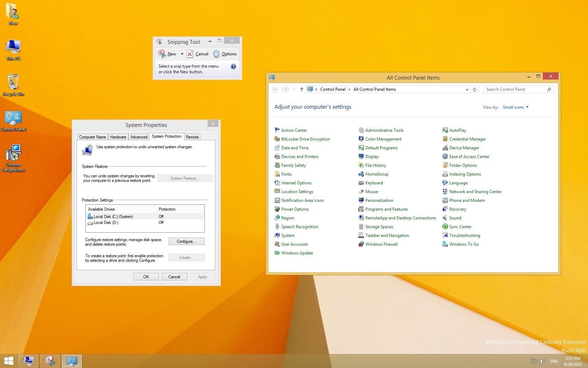Open the View by Small icons dropdown
Viewport: 588px width, 368px height.
point(515,107)
